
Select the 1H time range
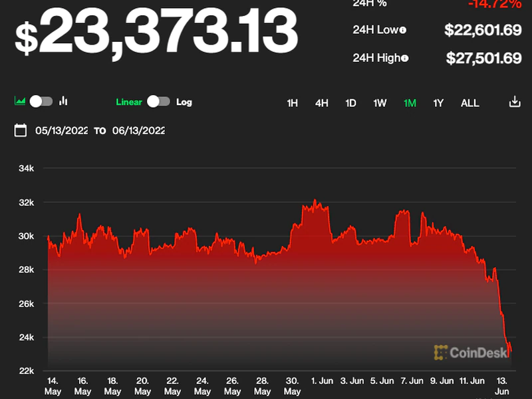[x=292, y=103]
